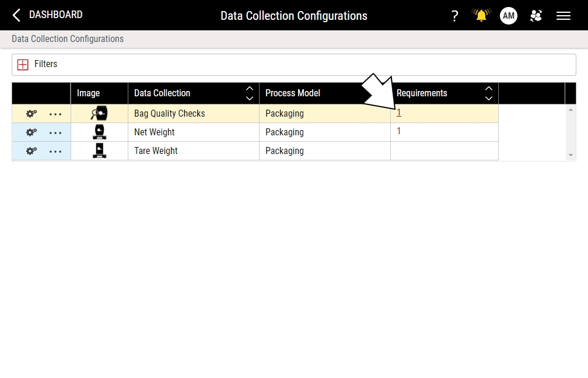Image resolution: width=588 pixels, height=378 pixels.
Task: Expand the Filters panel
Action: 23,65
